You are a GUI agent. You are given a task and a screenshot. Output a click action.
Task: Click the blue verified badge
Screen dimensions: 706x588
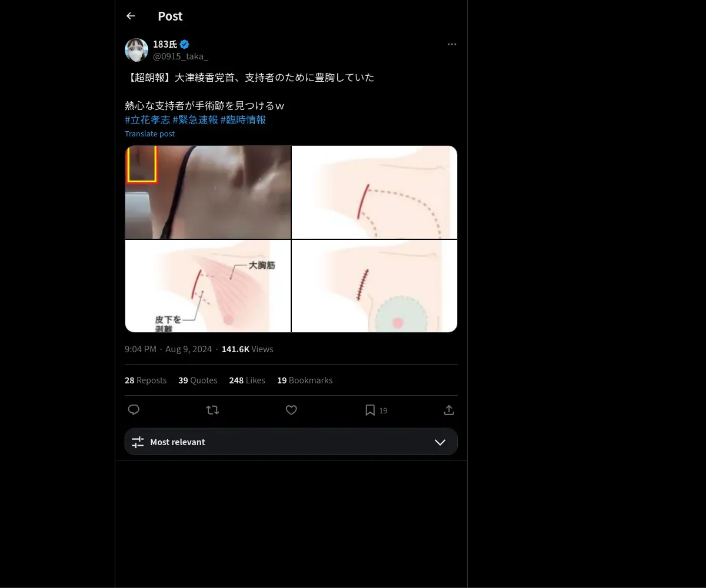click(x=185, y=44)
